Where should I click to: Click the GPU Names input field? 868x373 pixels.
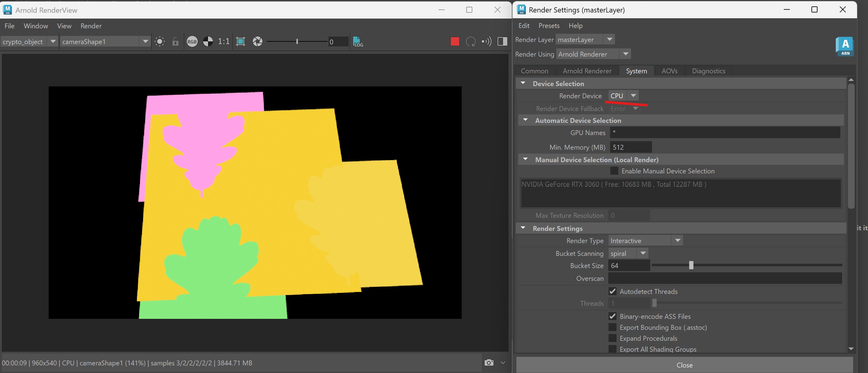point(725,132)
